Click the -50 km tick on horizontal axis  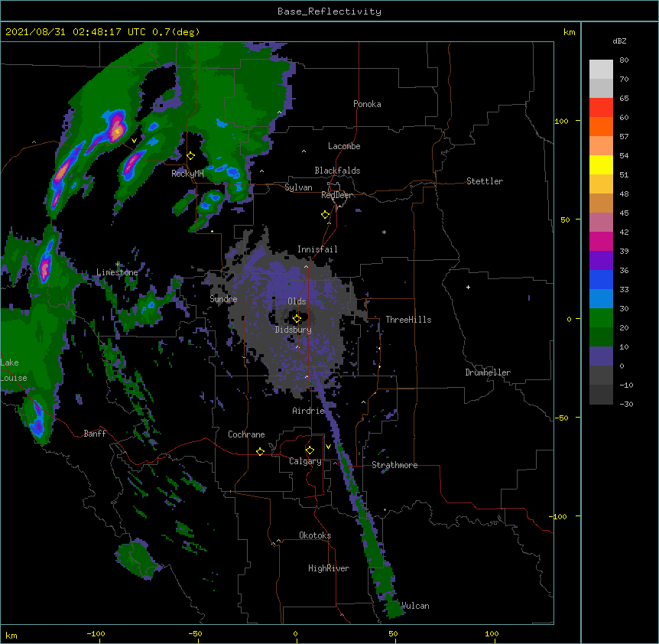tap(195, 634)
